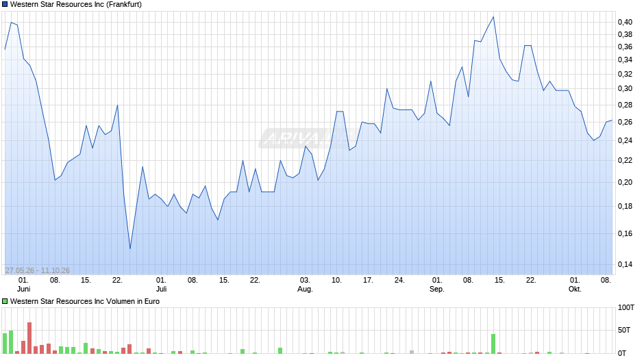
Task: Click the 0,24 price axis label
Action: (625, 140)
